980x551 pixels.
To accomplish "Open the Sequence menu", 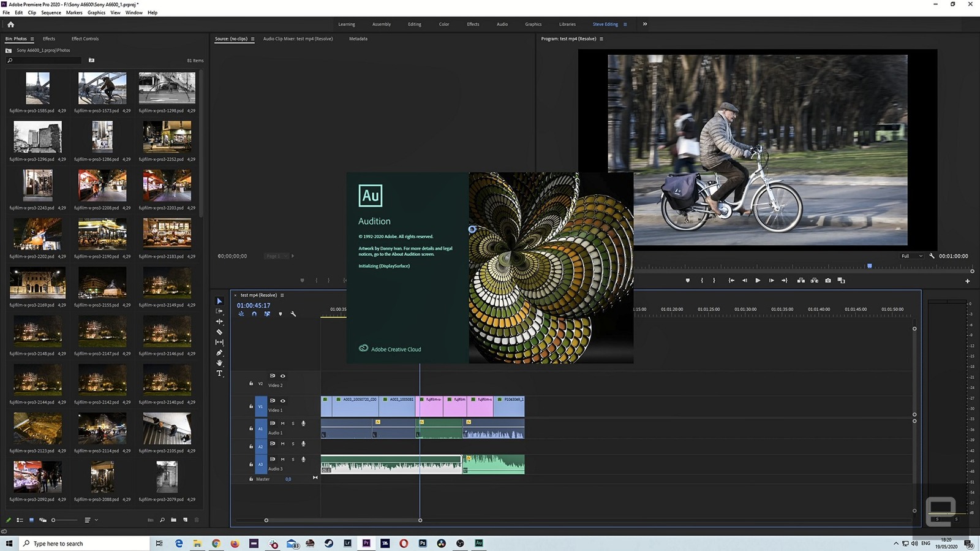I will (x=51, y=12).
